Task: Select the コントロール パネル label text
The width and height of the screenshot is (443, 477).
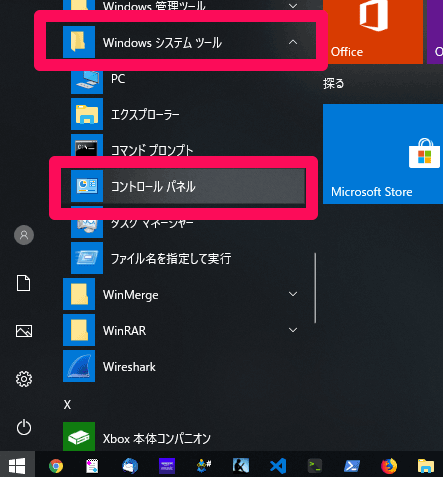Action: [153, 187]
